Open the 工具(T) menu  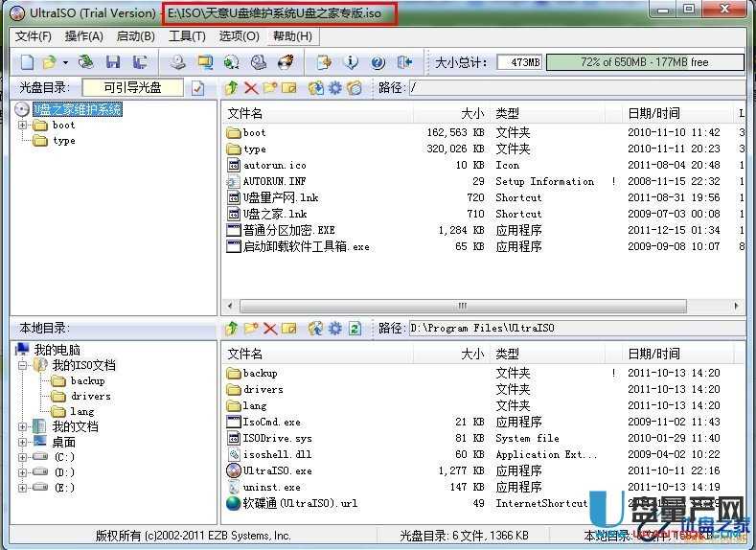point(187,36)
